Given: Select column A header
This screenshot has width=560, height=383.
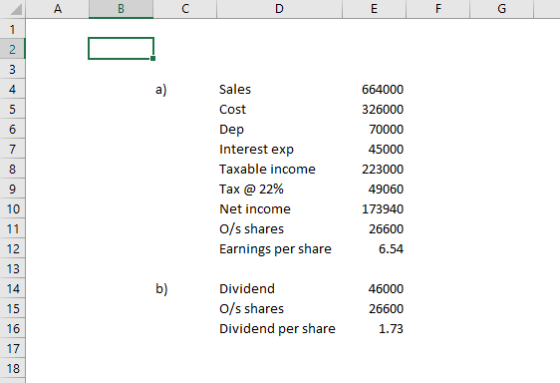Looking at the screenshot, I should (58, 9).
